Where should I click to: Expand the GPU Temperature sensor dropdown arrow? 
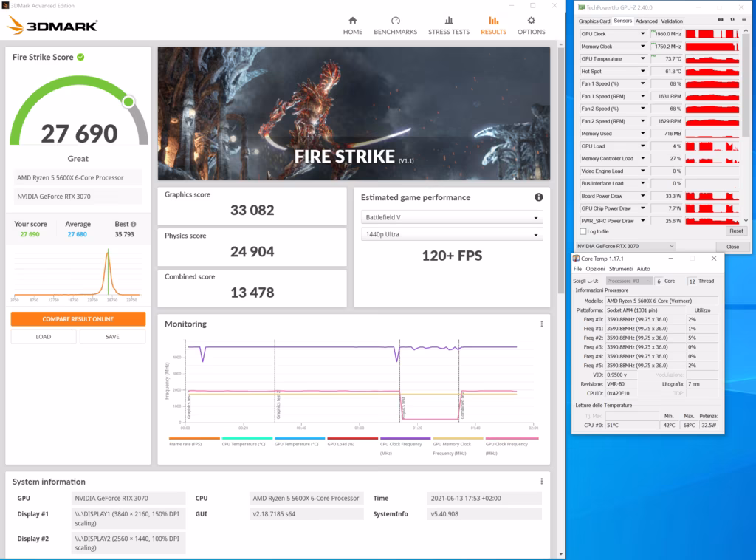(x=643, y=59)
